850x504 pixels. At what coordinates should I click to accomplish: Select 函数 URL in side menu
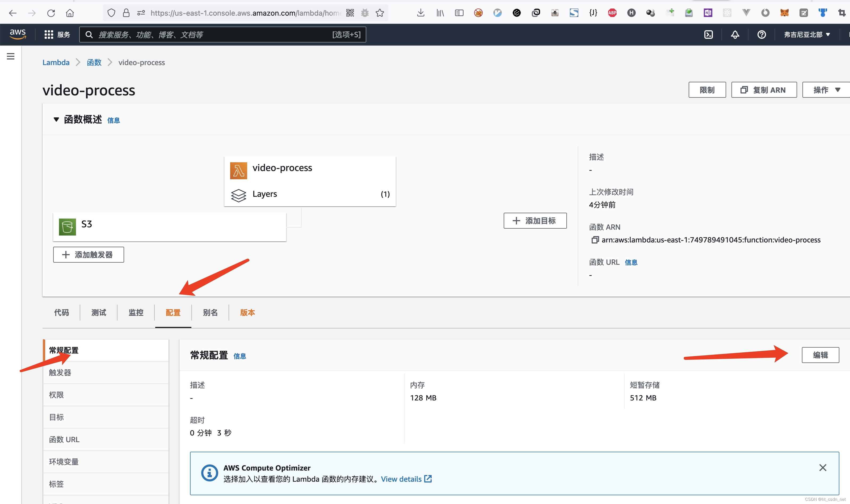(x=106, y=439)
